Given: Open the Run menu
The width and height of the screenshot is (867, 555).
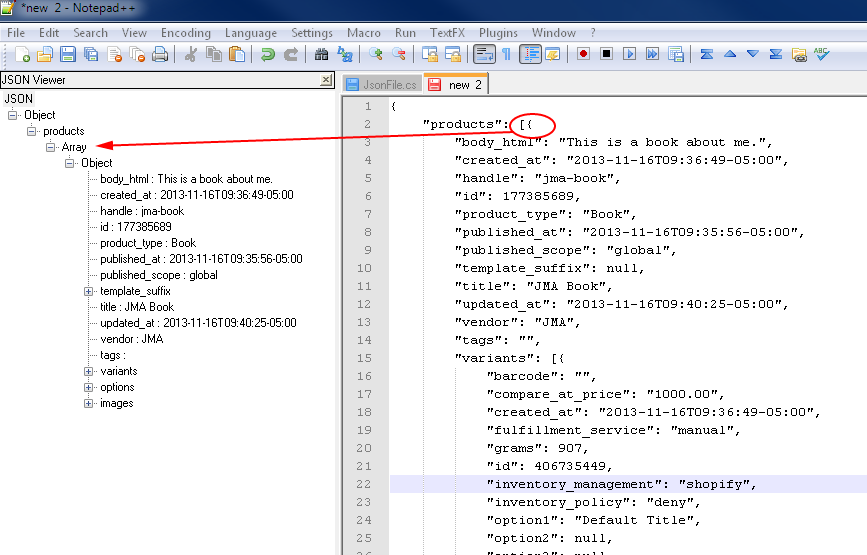Looking at the screenshot, I should click(405, 33).
